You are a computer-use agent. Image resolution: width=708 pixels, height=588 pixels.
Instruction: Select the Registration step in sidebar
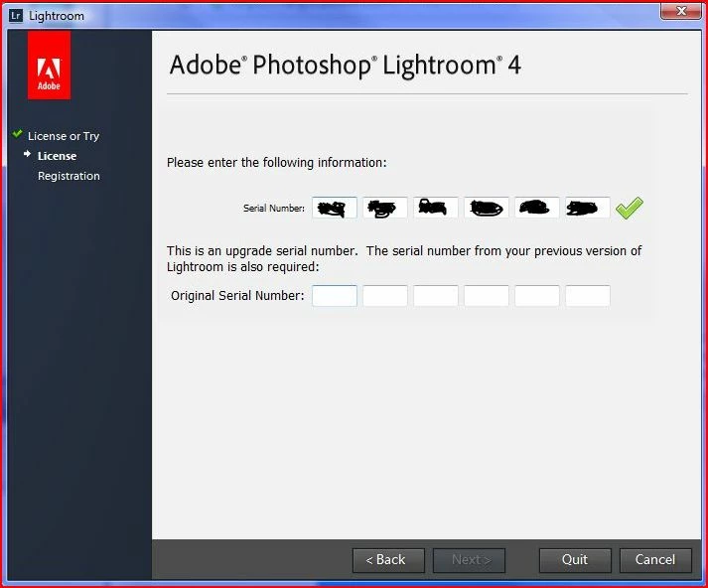69,176
